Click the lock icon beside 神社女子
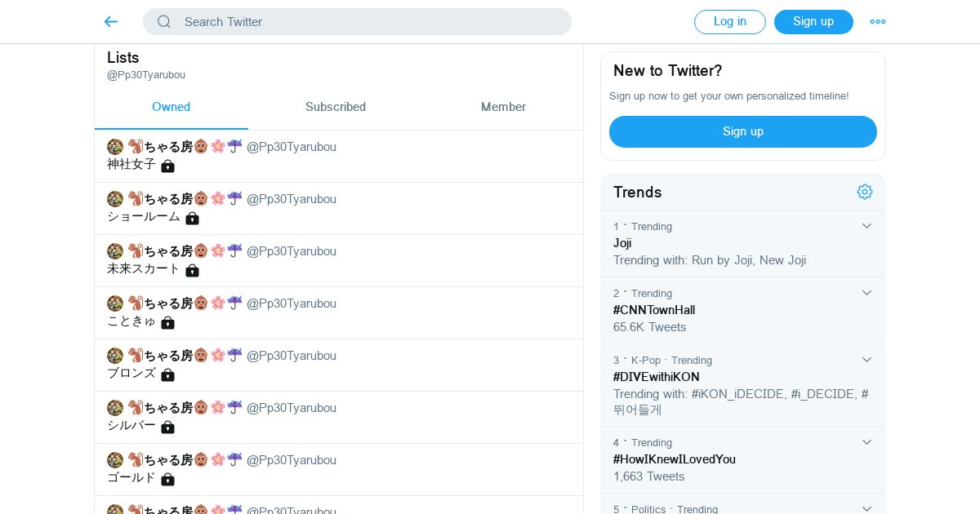980x514 pixels. pyautogui.click(x=167, y=166)
